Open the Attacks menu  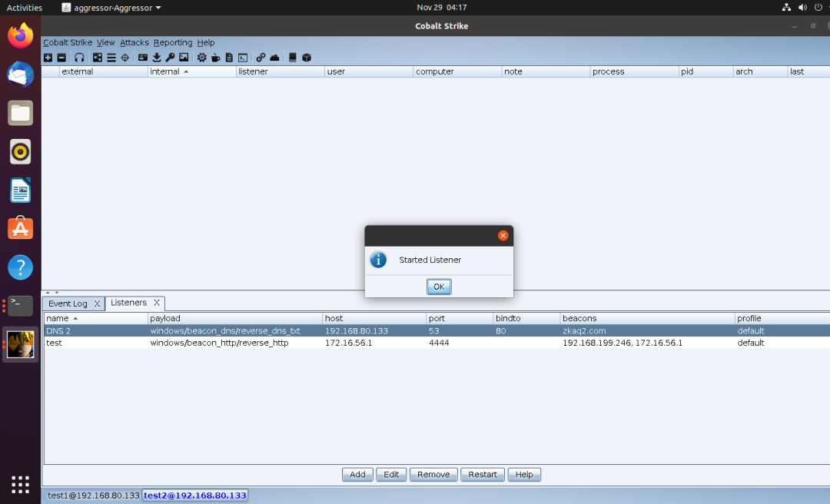pyautogui.click(x=134, y=42)
